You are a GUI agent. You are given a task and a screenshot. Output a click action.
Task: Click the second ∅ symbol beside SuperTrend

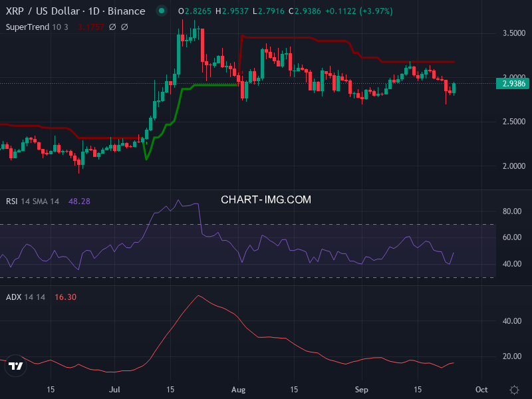[124, 27]
